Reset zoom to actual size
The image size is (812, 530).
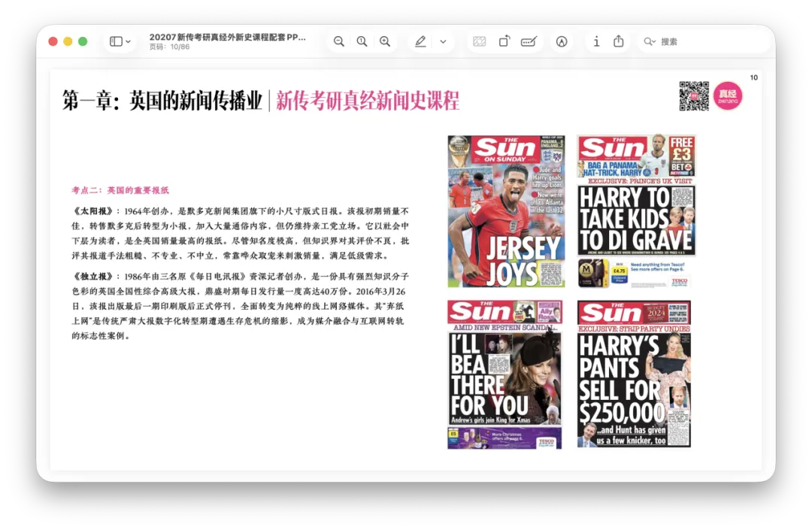362,41
